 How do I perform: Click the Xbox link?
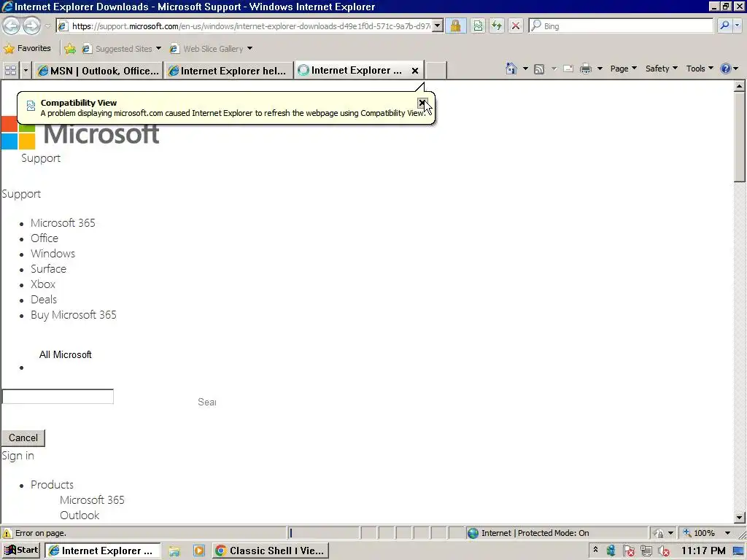tap(43, 284)
